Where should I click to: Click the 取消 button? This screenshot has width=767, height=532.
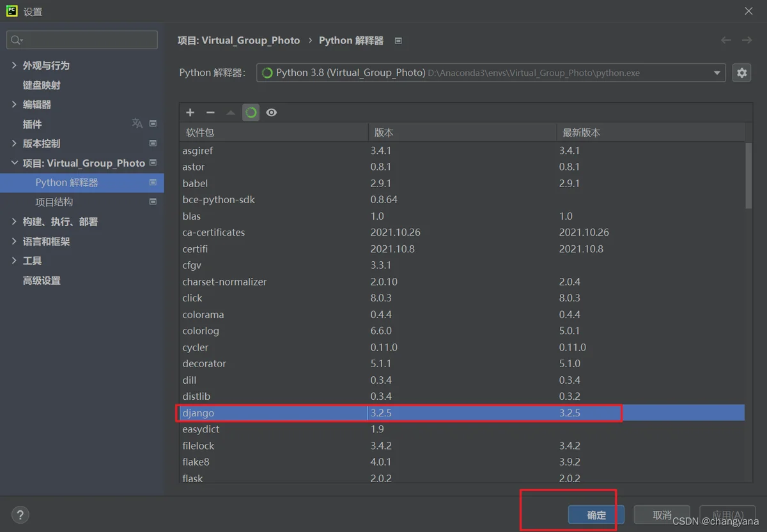click(662, 515)
